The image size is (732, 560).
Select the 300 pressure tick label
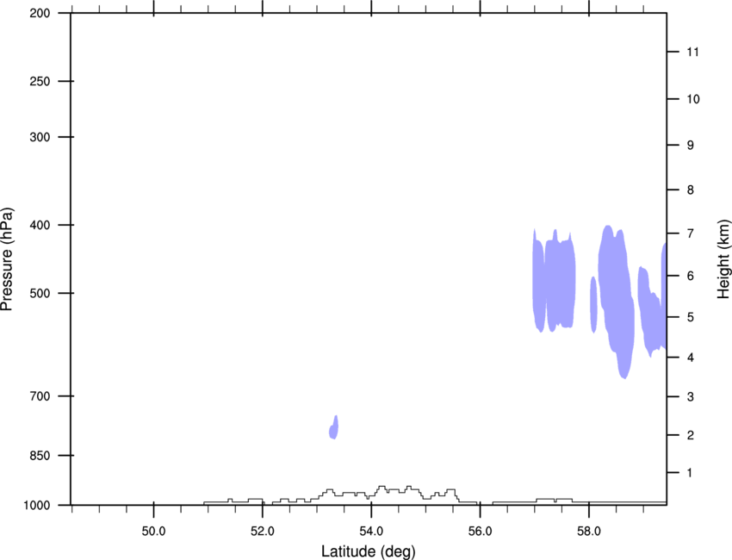click(40, 137)
